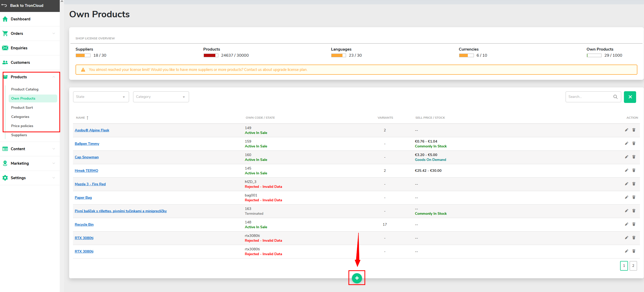
Task: Open Price policies from the Products menu
Action: (22, 126)
